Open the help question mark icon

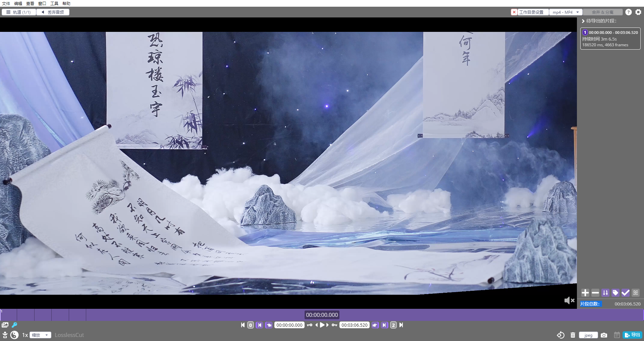click(629, 12)
